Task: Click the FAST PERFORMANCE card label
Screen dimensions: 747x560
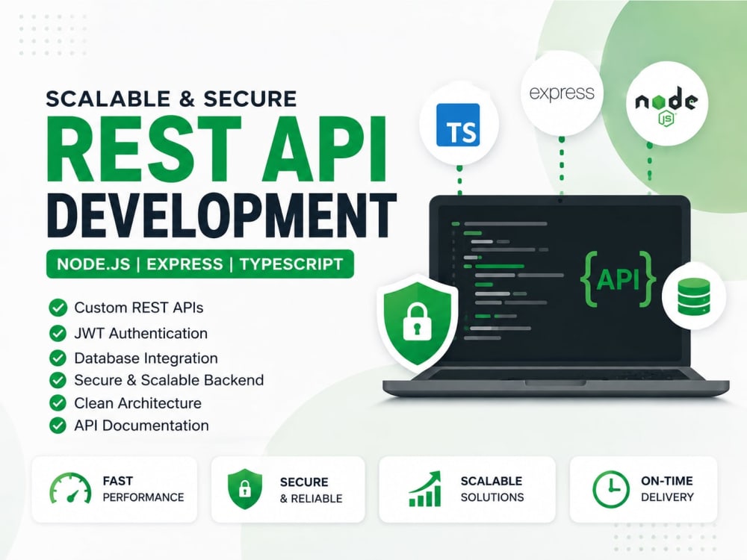Action: tap(143, 489)
